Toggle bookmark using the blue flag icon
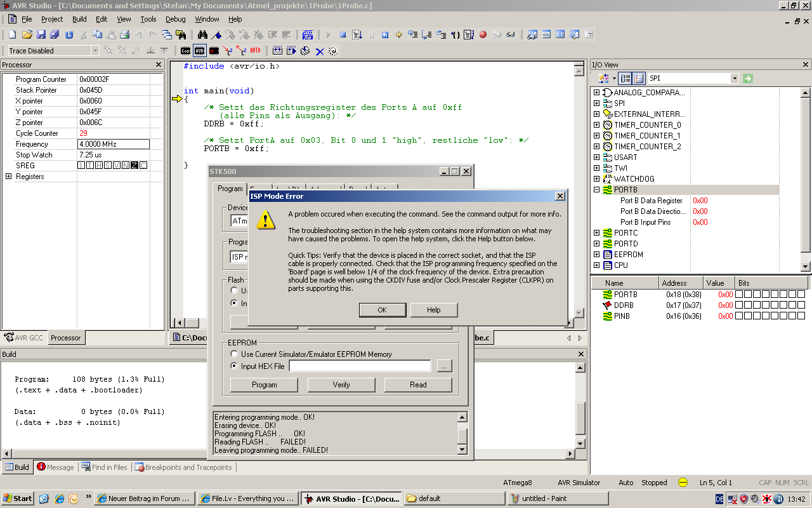812x508 pixels. pyautogui.click(x=216, y=35)
